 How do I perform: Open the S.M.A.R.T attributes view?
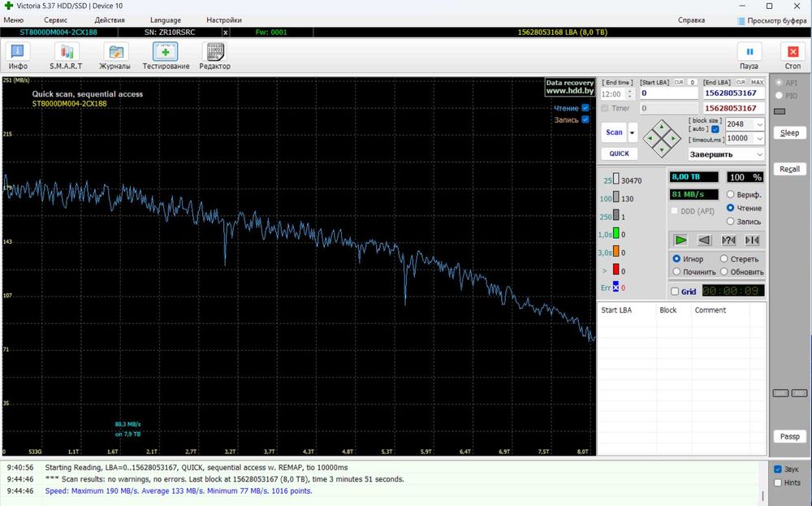pos(66,56)
